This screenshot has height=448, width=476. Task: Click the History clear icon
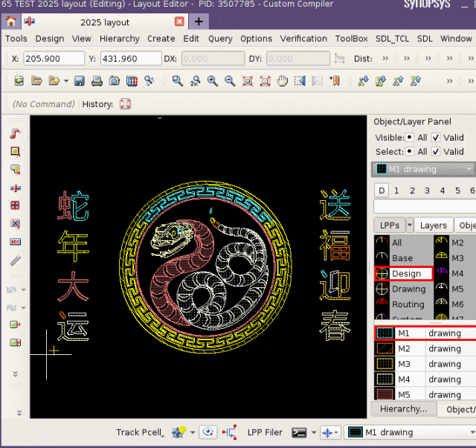tap(125, 104)
